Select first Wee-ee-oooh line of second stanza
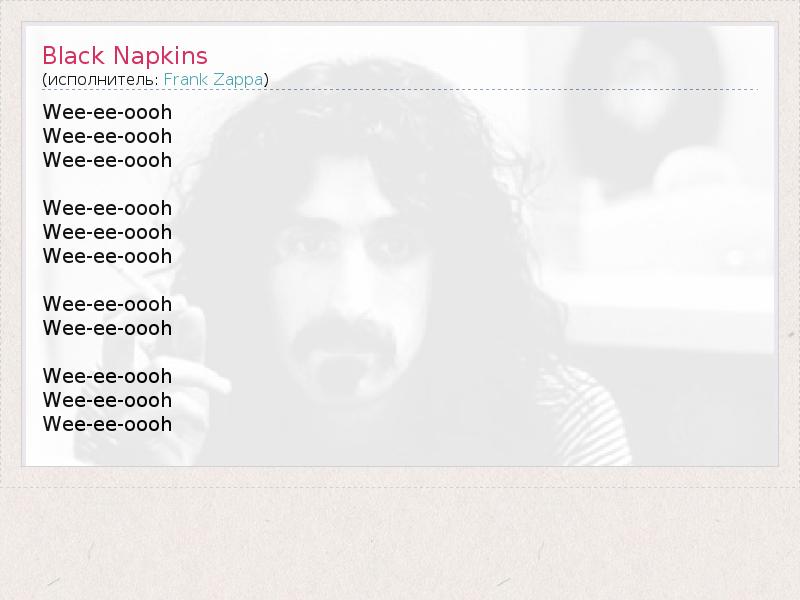Image resolution: width=800 pixels, height=600 pixels. tap(107, 208)
